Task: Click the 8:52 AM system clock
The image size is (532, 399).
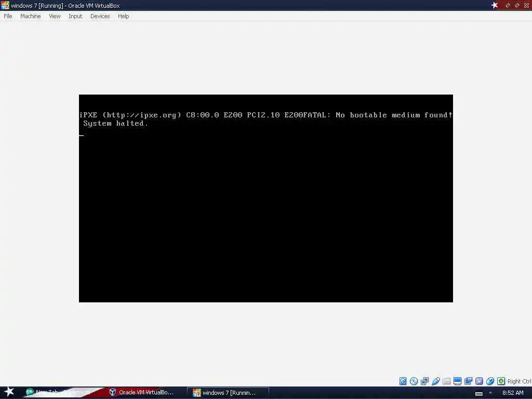Action: point(513,393)
